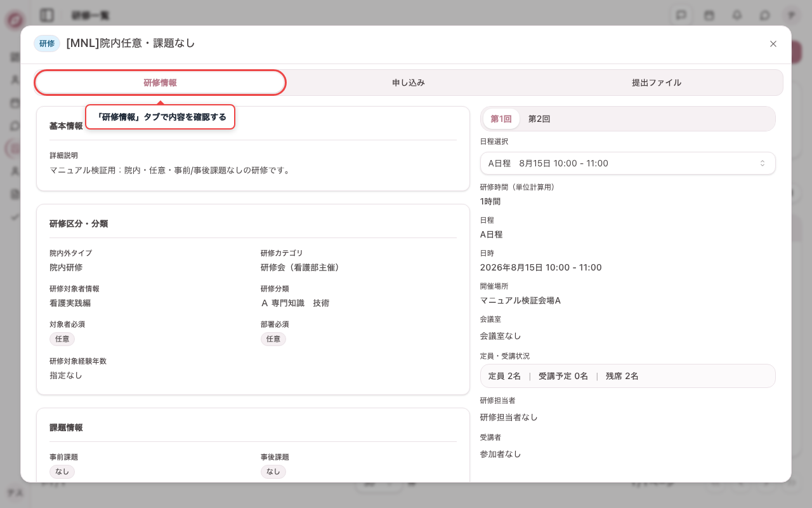Toggle the sidebar panel icon in background header

[x=46, y=15]
